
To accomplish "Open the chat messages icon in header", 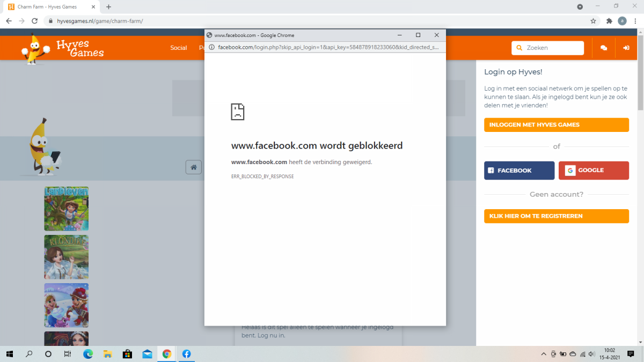I will click(x=604, y=48).
